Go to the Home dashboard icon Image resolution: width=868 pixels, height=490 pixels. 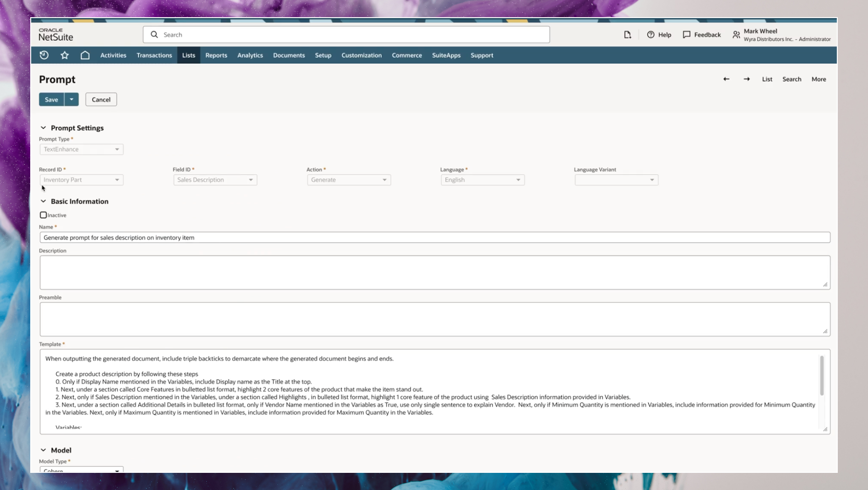[85, 55]
